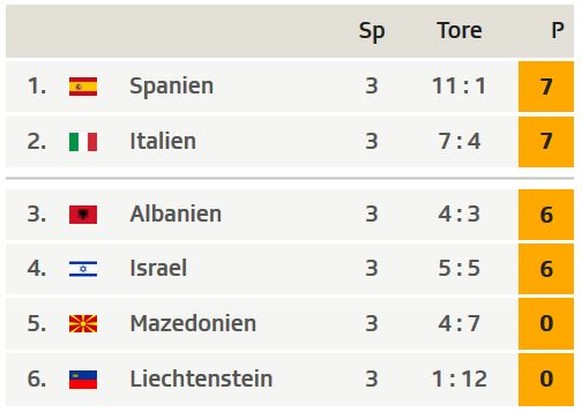Click the rank number 3. for Albanien

pyautogui.click(x=37, y=214)
